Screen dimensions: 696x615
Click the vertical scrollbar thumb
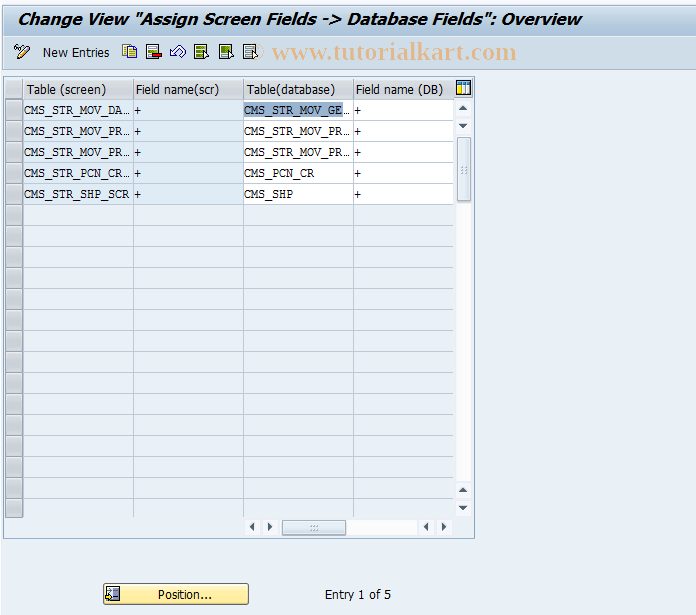click(463, 170)
